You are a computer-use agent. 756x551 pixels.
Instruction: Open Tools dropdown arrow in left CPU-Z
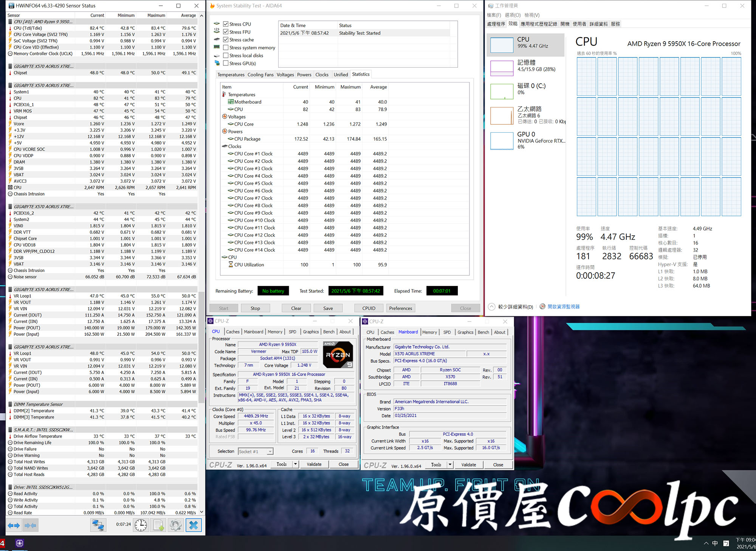coord(296,464)
